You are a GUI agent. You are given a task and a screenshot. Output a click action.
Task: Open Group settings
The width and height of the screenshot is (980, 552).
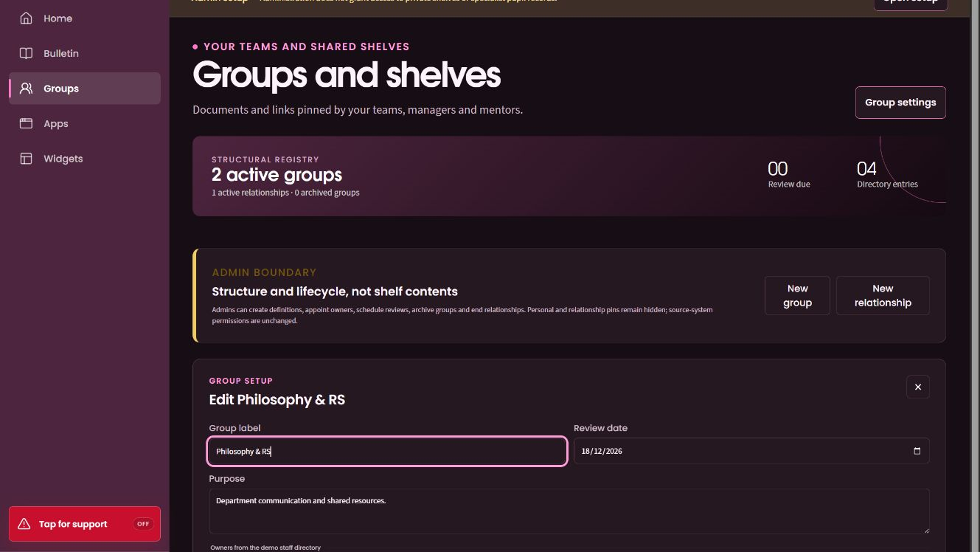[x=900, y=103]
